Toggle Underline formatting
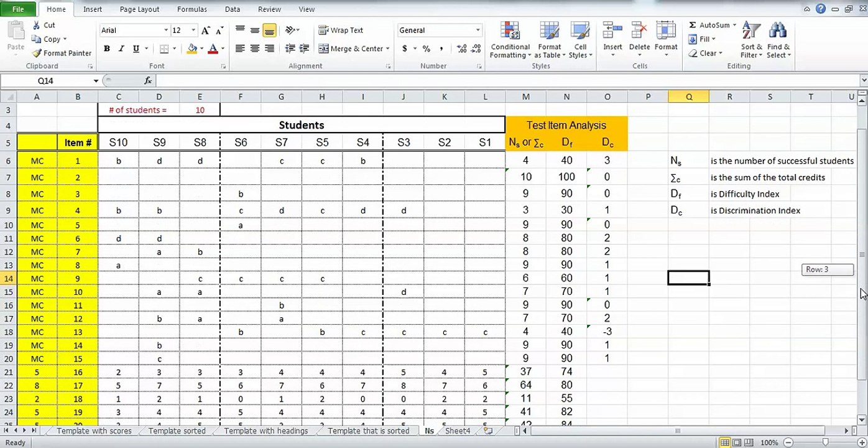Screen dimensions: 868x448 (136, 49)
